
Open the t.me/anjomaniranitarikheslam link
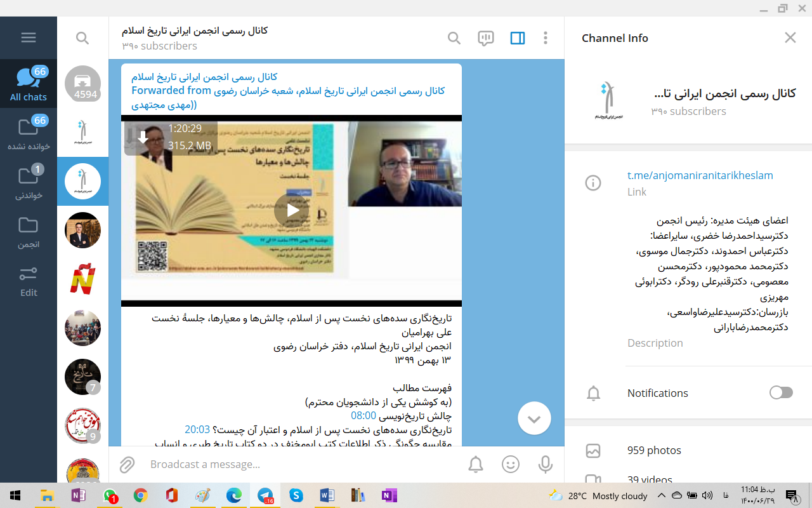pos(700,175)
